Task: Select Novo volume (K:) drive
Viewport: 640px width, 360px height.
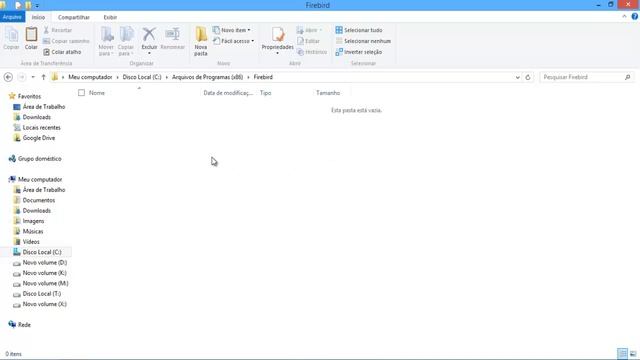Action: [44, 273]
